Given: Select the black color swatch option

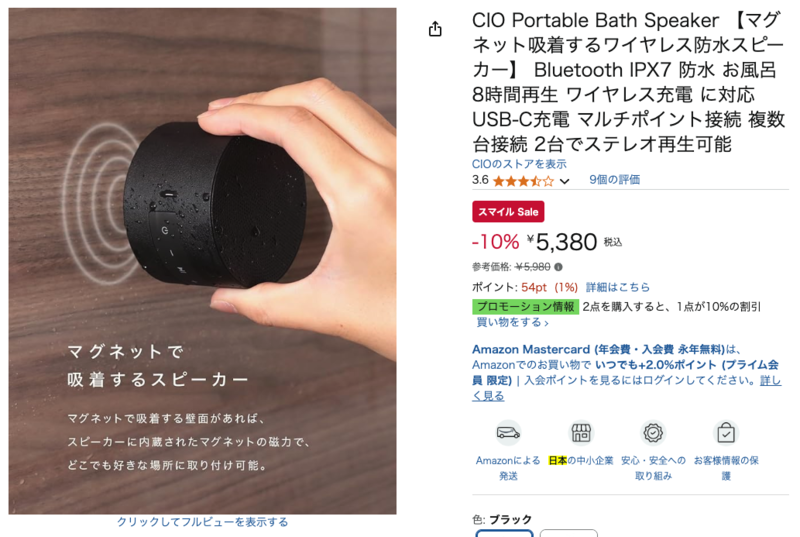Looking at the screenshot, I should coord(505,533).
